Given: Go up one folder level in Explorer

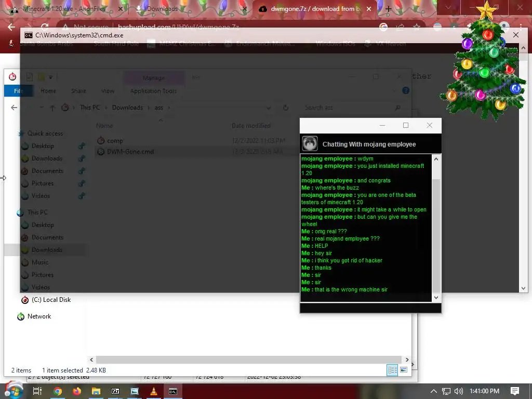Looking at the screenshot, I should coord(52,108).
